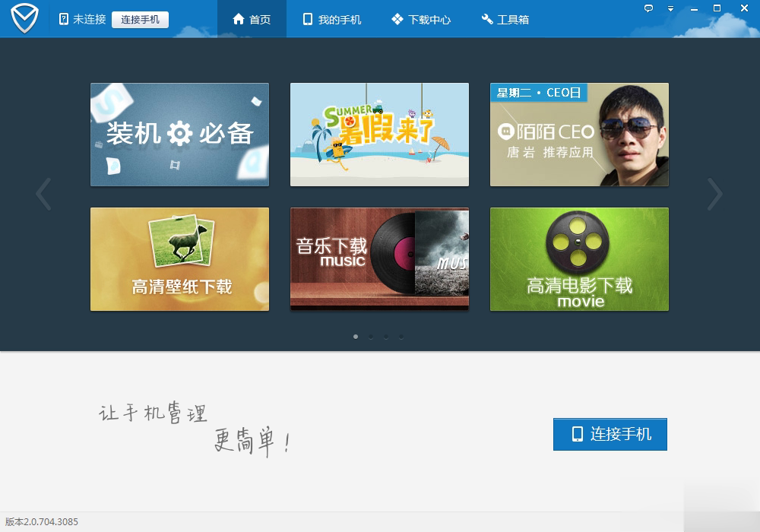Click the large blue 连接手机 button
The height and width of the screenshot is (532, 760).
(x=610, y=434)
